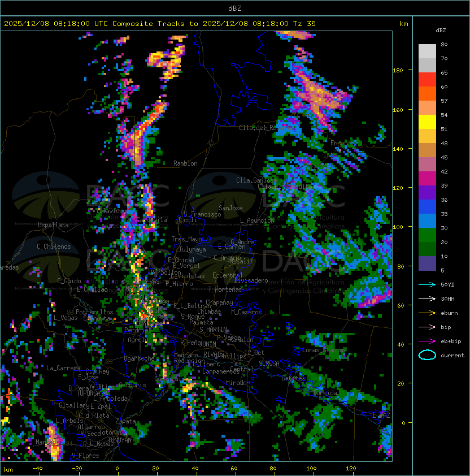
Task: Click the '12_Oct' location label
Action: click(254, 353)
